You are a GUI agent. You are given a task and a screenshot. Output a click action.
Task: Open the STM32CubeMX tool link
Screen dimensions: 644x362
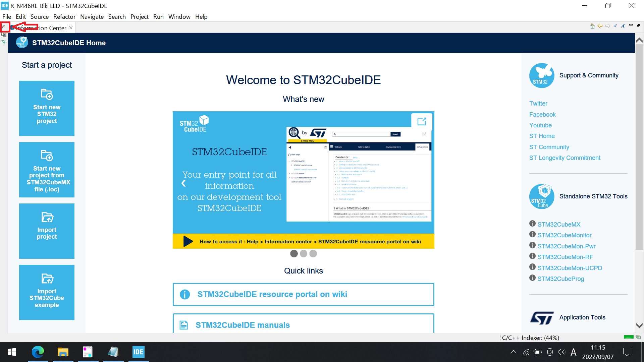coord(559,225)
